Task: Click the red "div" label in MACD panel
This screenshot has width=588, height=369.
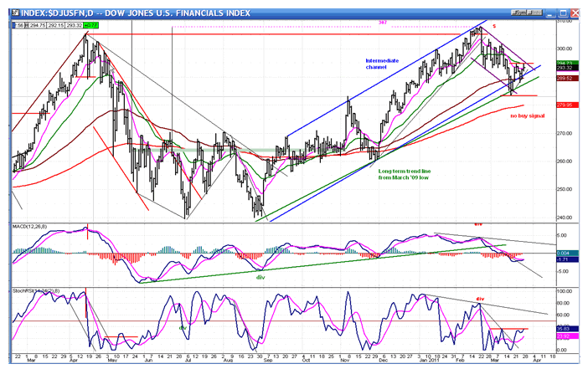Action: (479, 224)
